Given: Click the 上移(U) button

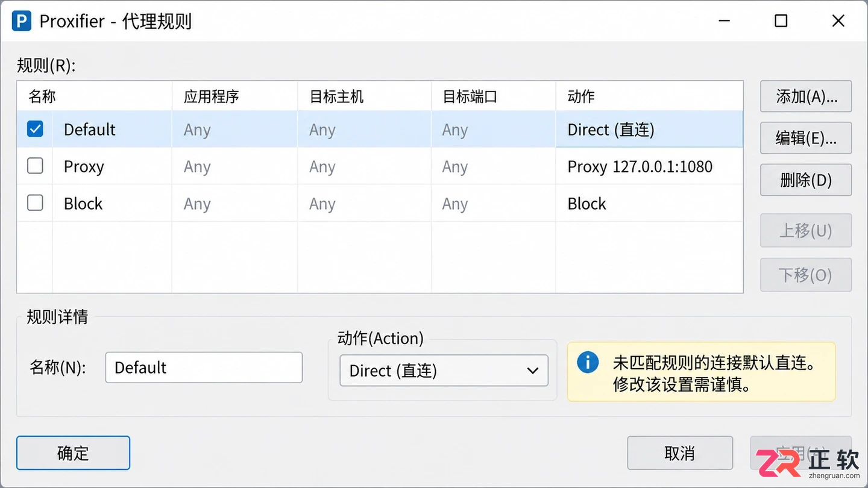Looking at the screenshot, I should tap(806, 230).
